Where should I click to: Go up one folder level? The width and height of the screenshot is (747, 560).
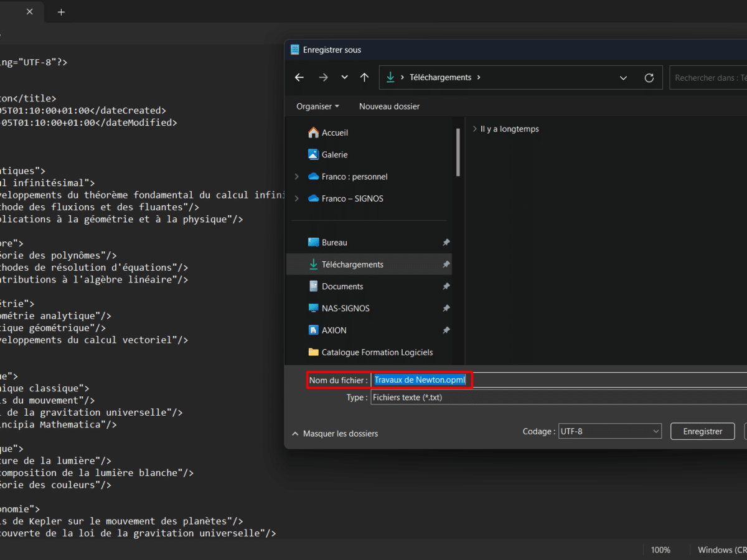pyautogui.click(x=365, y=78)
